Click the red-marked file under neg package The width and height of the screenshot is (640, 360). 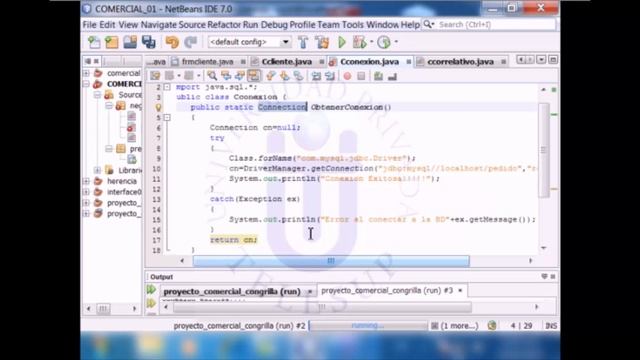point(131,127)
